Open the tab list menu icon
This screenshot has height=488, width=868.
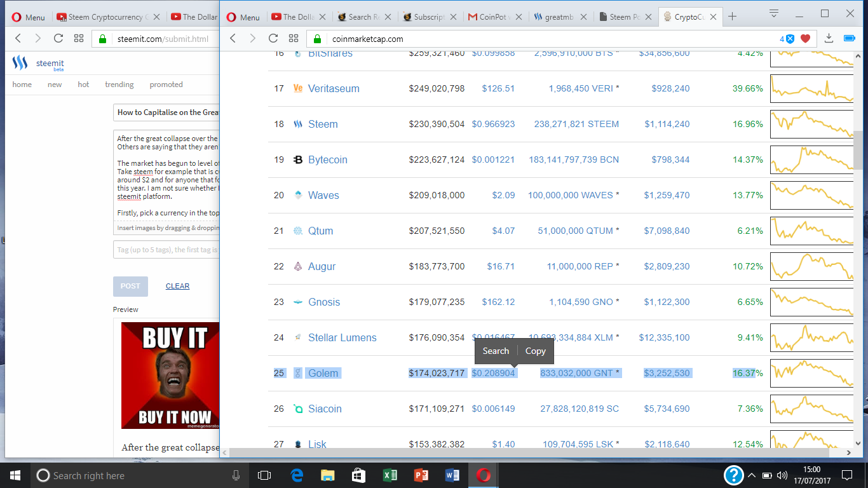point(773,13)
